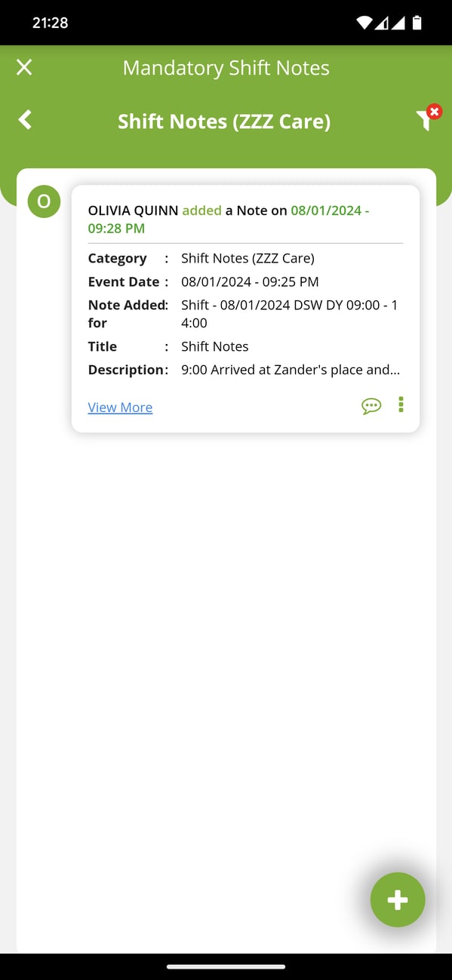This screenshot has height=980, width=452.
Task: Select OLIVIA QUINN's name on the note
Action: [x=132, y=210]
